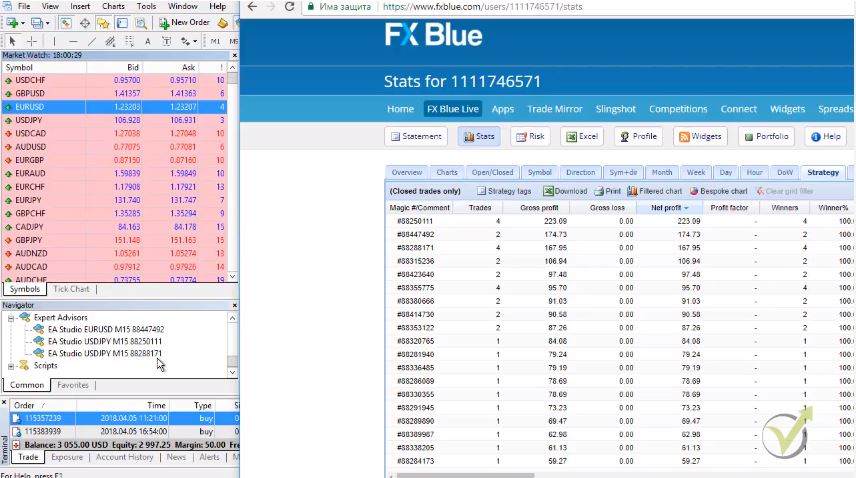
Task: Click the New Order button
Action: click(185, 22)
